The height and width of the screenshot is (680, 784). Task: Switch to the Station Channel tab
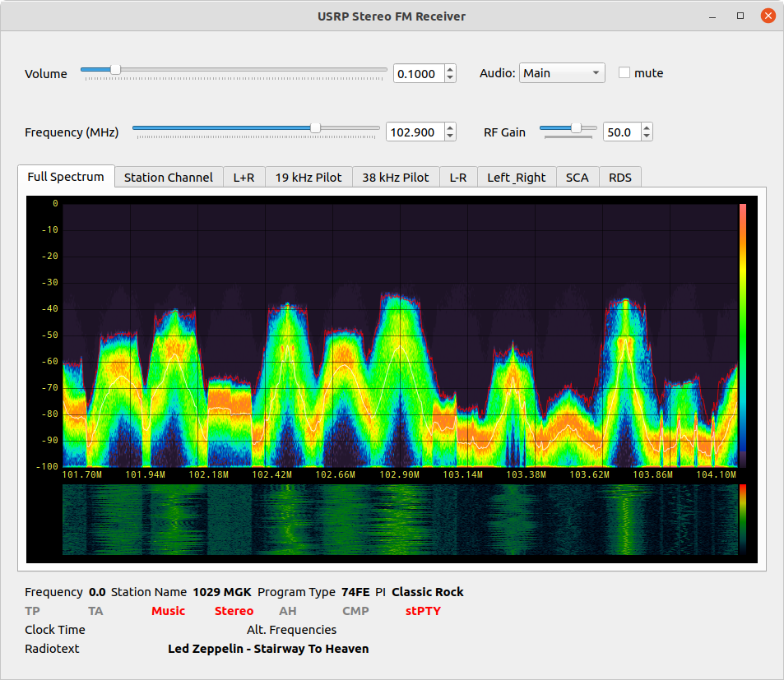(x=169, y=178)
